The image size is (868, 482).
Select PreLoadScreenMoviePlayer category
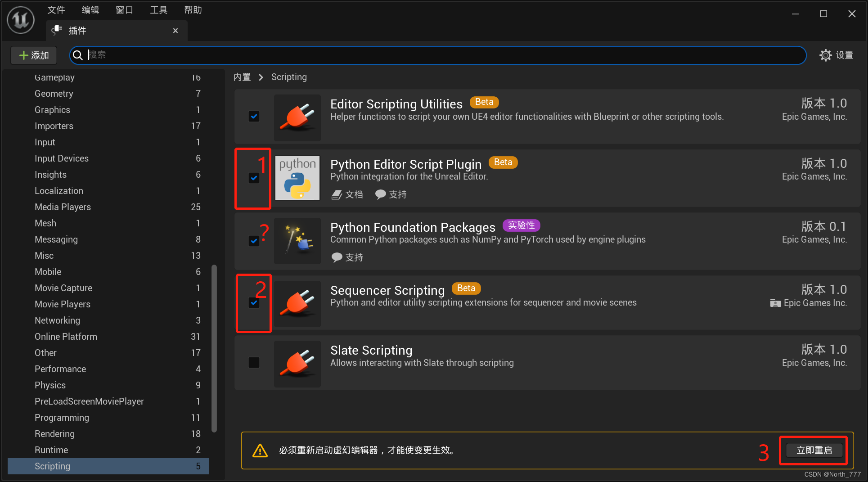click(x=108, y=401)
